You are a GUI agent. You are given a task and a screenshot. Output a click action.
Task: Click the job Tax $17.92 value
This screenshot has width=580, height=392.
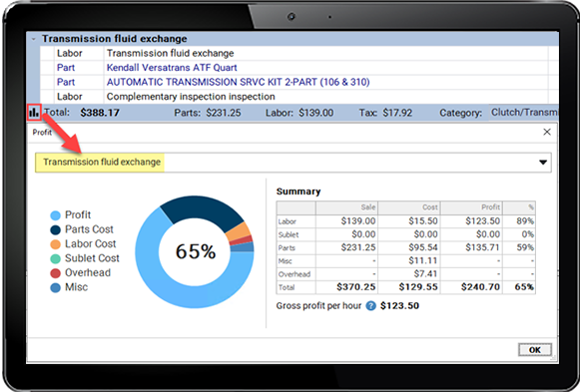(x=397, y=113)
